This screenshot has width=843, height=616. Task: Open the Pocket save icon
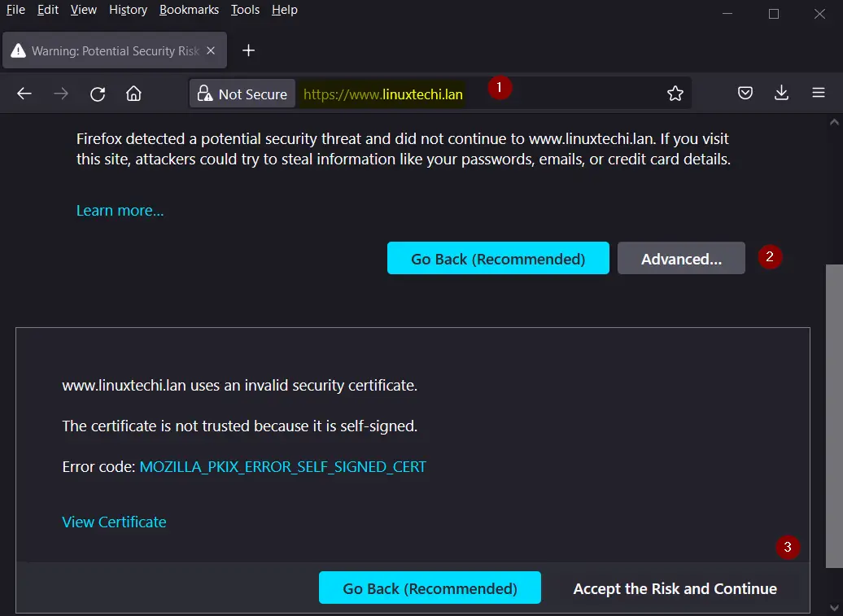(x=745, y=94)
